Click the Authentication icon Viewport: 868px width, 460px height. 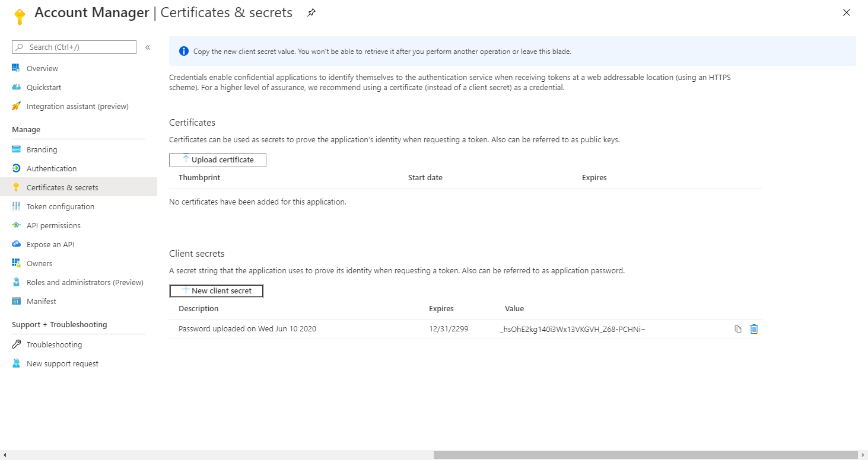tap(16, 168)
